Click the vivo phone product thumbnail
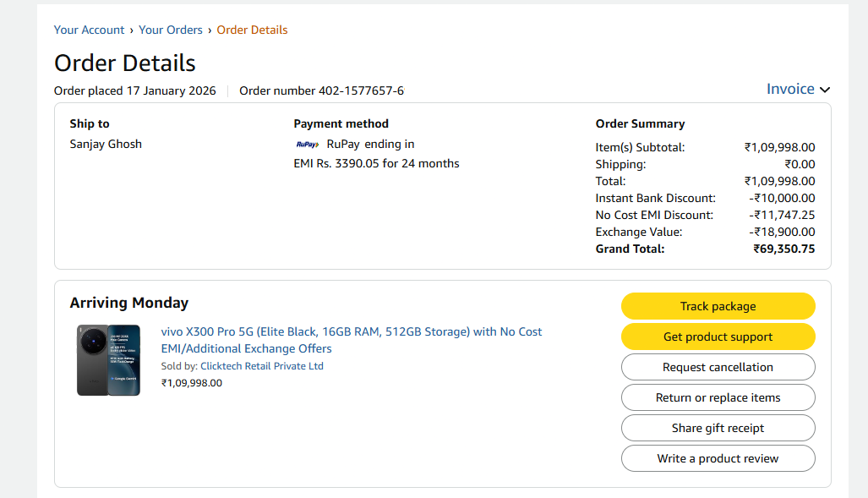This screenshot has width=868, height=498. (108, 360)
